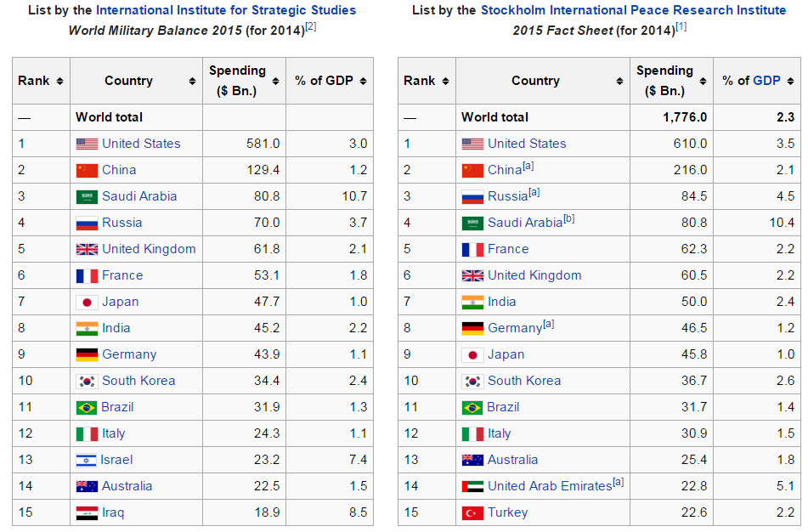This screenshot has width=808, height=532.
Task: Open United States link in IISS table
Action: [141, 144]
